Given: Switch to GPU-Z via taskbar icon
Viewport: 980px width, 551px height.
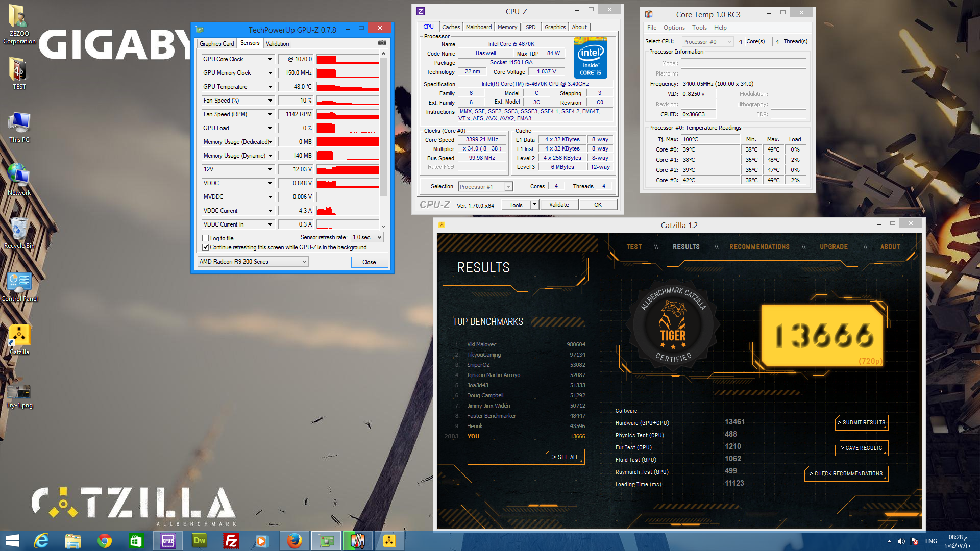Looking at the screenshot, I should (326, 541).
